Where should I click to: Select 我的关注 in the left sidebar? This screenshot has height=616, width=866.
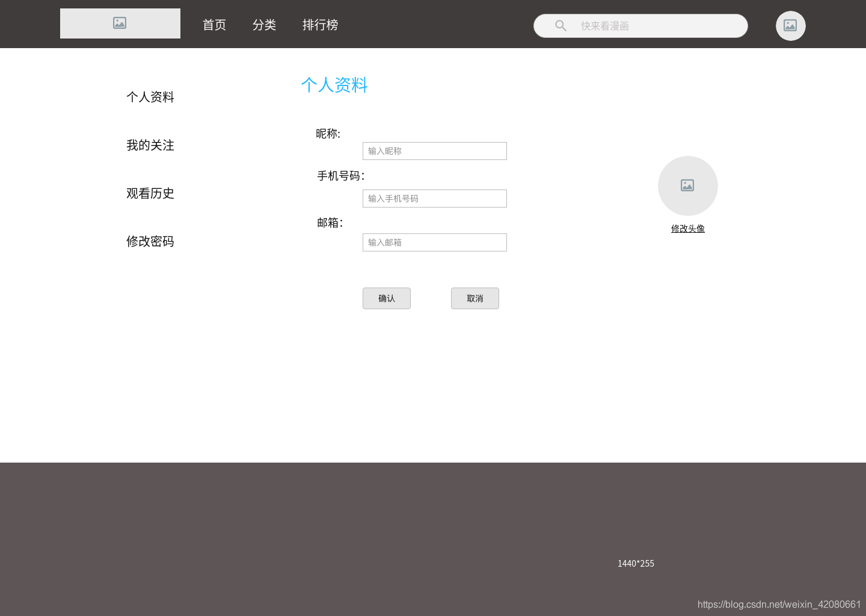coord(150,145)
